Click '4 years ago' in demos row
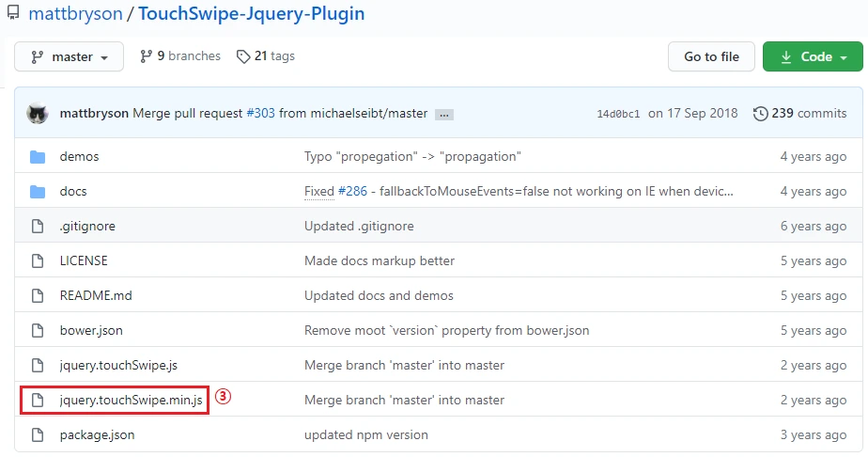This screenshot has width=868, height=457. tap(814, 157)
